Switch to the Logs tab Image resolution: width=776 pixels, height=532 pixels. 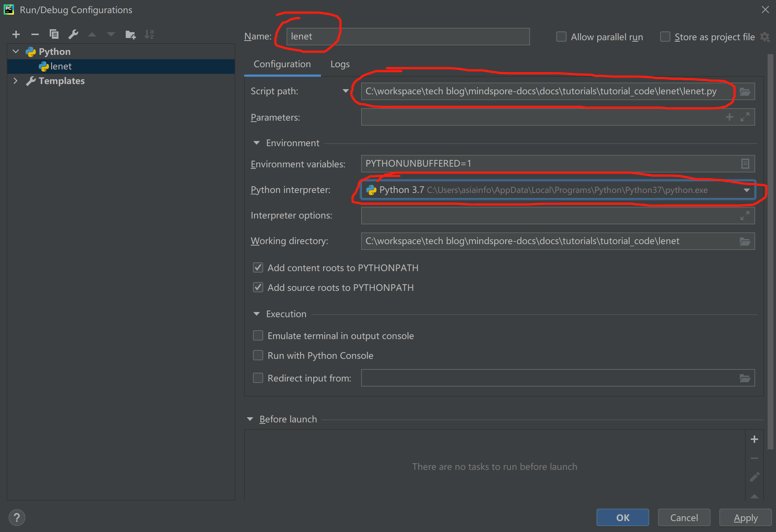click(x=340, y=64)
